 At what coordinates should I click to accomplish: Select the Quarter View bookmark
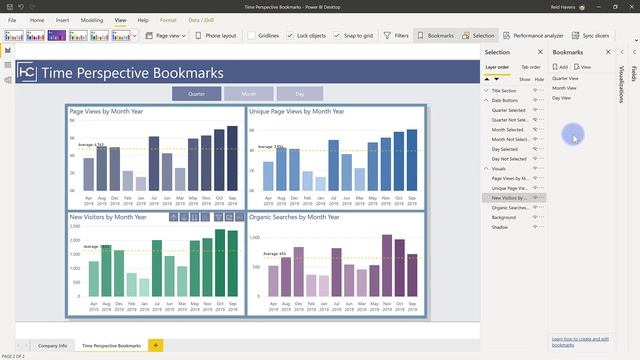tap(565, 78)
